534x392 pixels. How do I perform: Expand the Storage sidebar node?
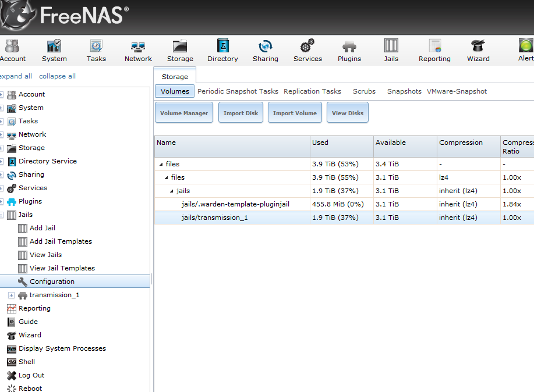(1, 148)
